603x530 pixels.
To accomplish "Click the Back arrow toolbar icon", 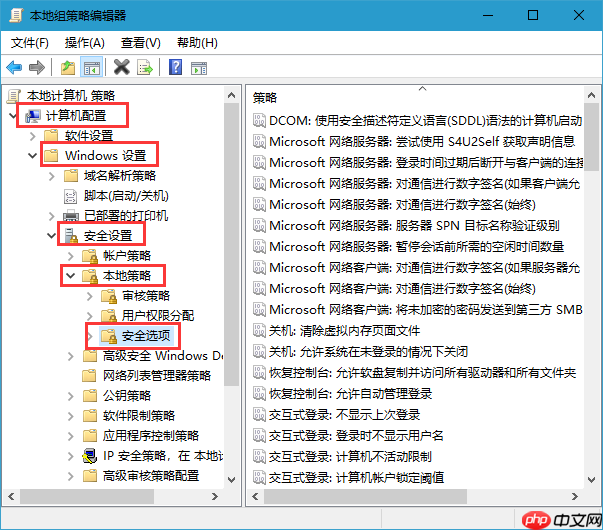I will [14, 68].
